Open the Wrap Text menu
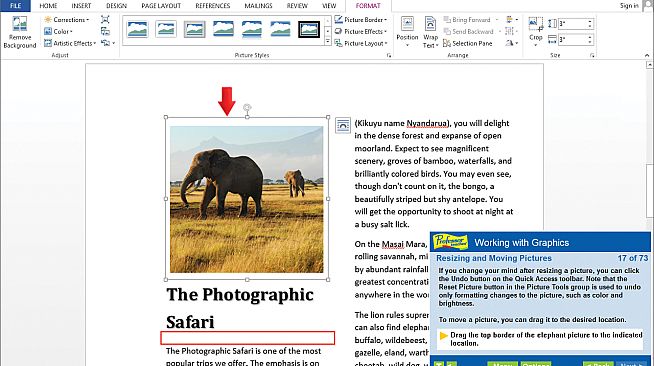Screen dimensions: 654x366 [430, 33]
